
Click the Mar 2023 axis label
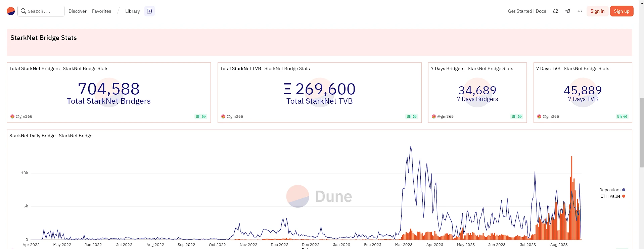coord(404,245)
